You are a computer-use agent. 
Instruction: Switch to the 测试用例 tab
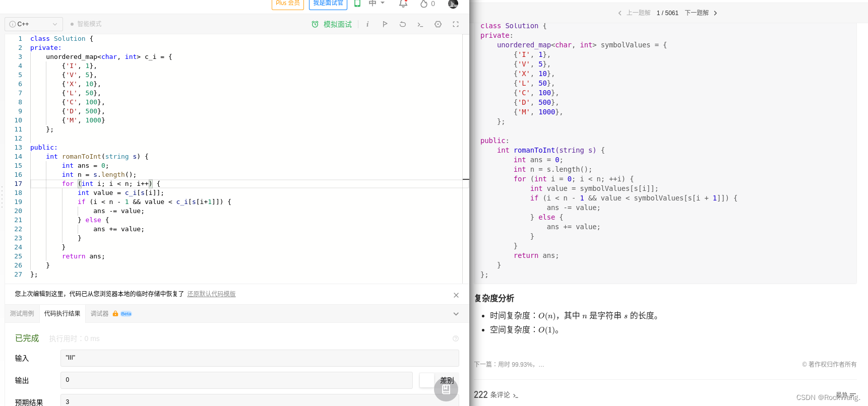click(x=22, y=314)
